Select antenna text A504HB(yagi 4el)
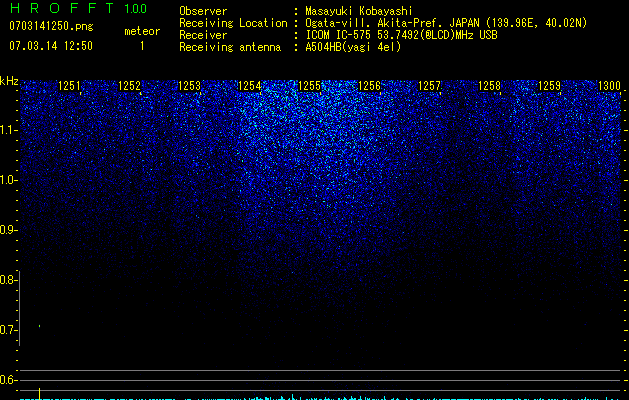The image size is (629, 400). [353, 47]
